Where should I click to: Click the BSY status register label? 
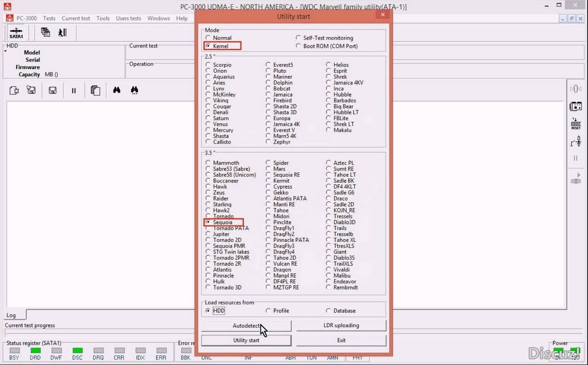[14, 358]
